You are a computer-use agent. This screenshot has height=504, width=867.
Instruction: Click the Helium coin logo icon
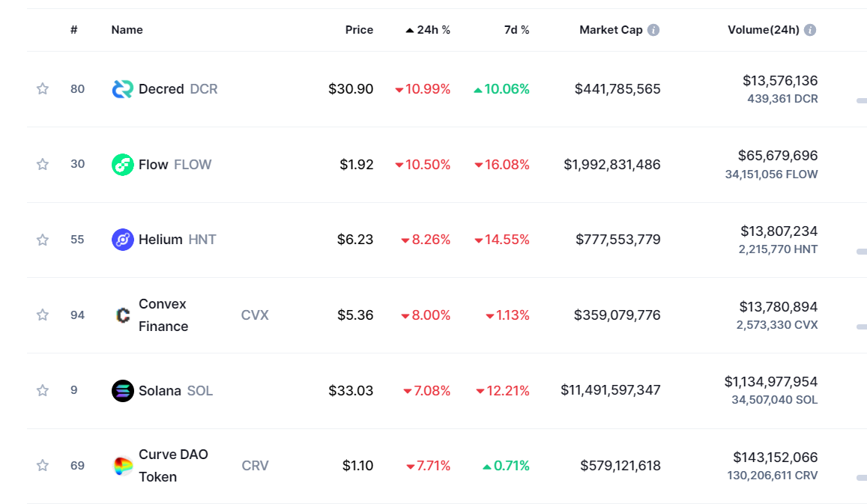click(122, 240)
